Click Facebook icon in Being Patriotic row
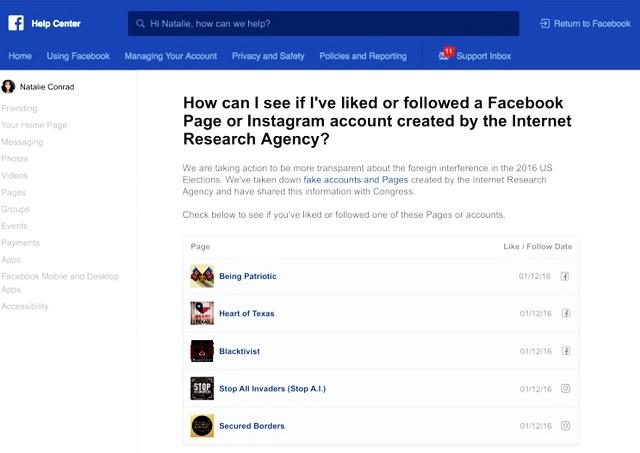The height and width of the screenshot is (453, 640). [x=565, y=276]
